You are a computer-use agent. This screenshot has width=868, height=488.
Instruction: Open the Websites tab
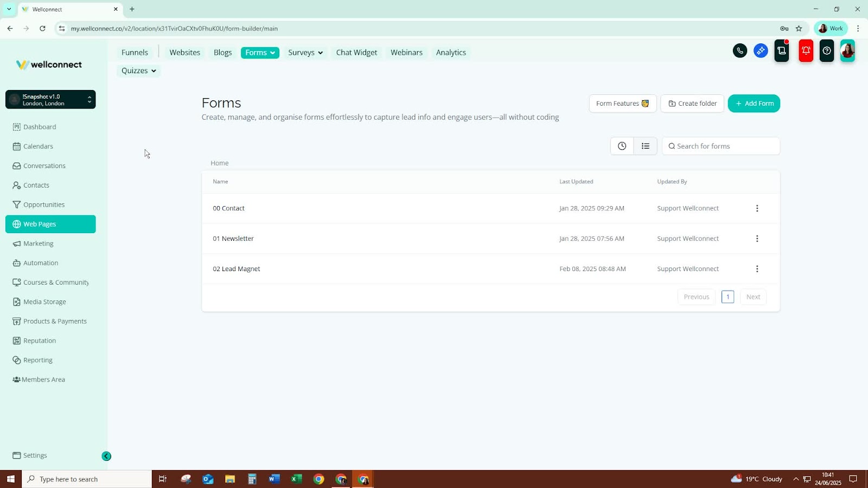(184, 53)
